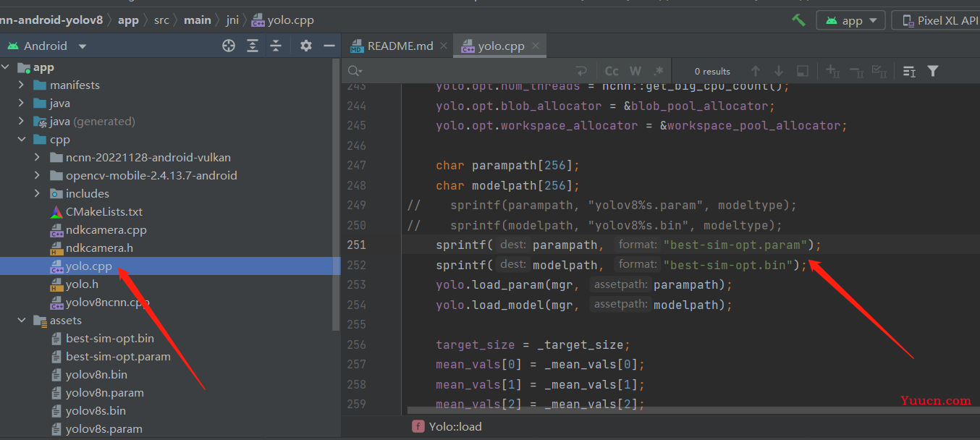Viewport: 980px width, 440px height.
Task: Toggle Match Case (Cc) option
Action: tap(612, 71)
